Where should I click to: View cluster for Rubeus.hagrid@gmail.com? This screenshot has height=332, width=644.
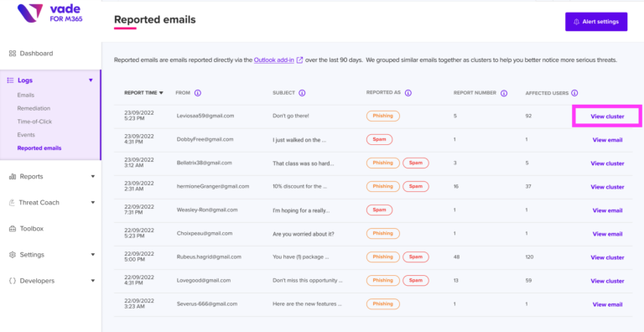(x=607, y=257)
